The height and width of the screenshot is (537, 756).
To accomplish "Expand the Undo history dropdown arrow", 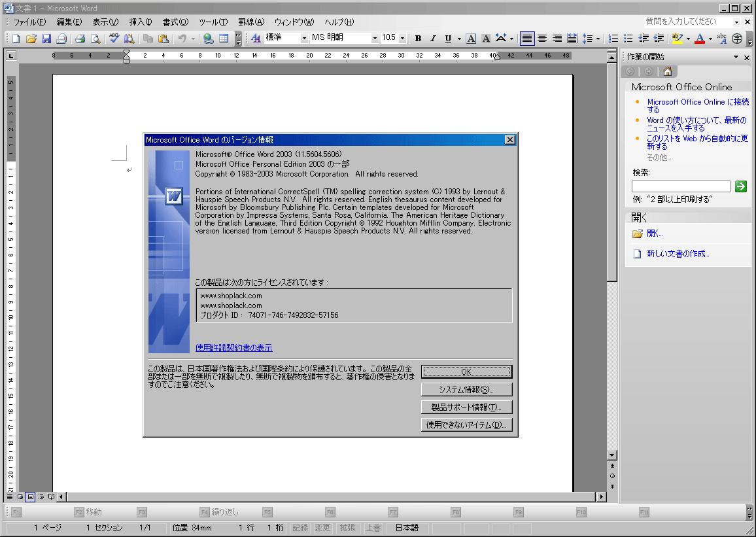I will pyautogui.click(x=193, y=39).
